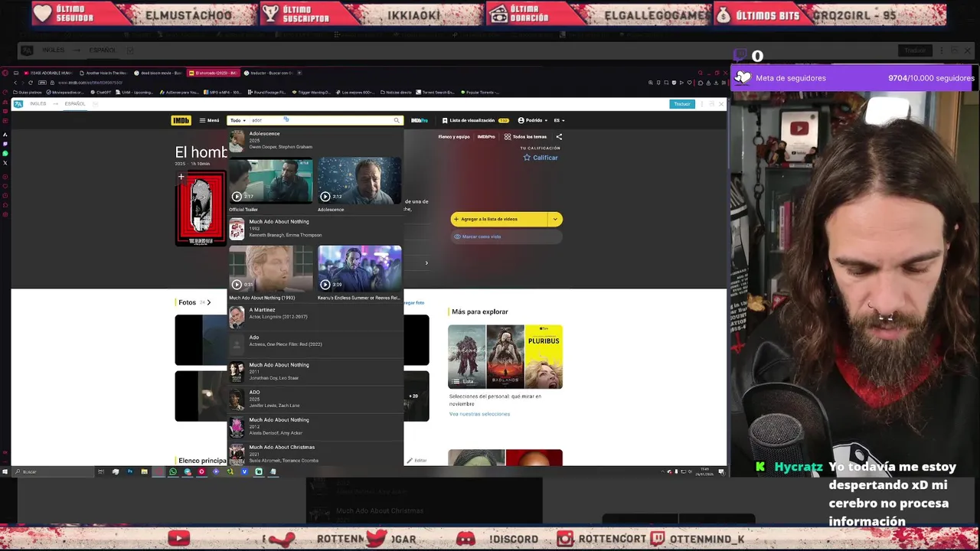Screen dimensions: 980x551
Task: Expand the Podrido user account menu
Action: (532, 120)
